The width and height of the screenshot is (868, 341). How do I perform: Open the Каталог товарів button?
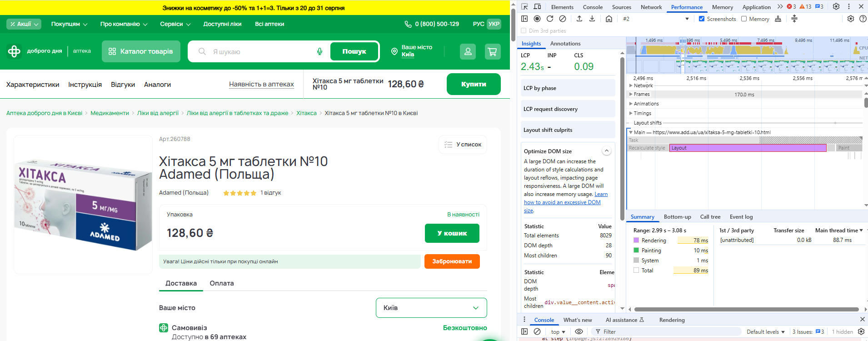[x=141, y=51]
